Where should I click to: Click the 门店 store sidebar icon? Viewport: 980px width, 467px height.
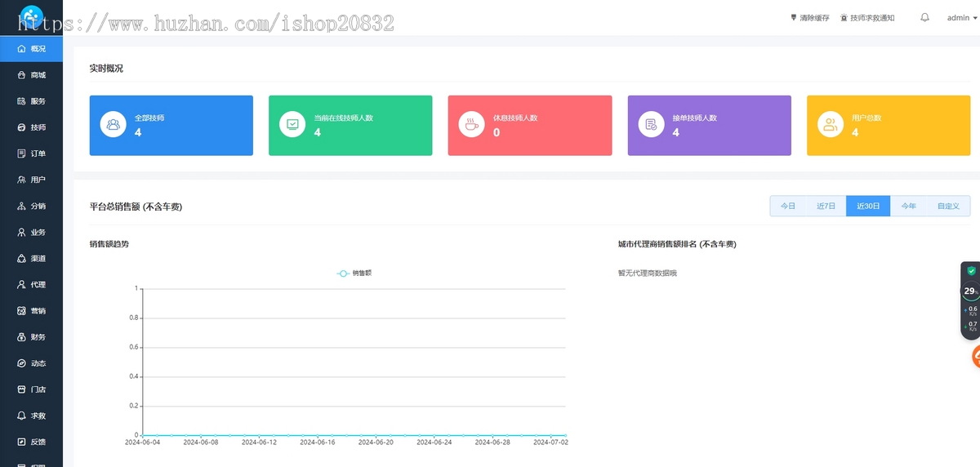(x=22, y=389)
